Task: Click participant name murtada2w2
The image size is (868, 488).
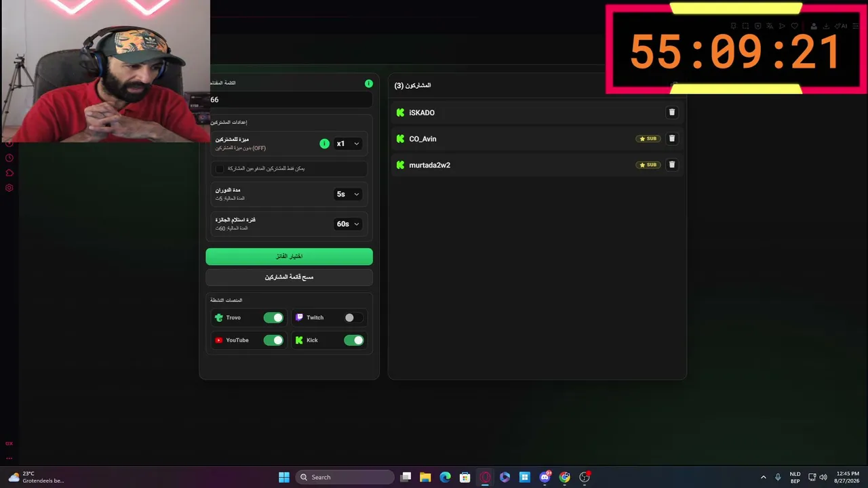Action: click(429, 165)
